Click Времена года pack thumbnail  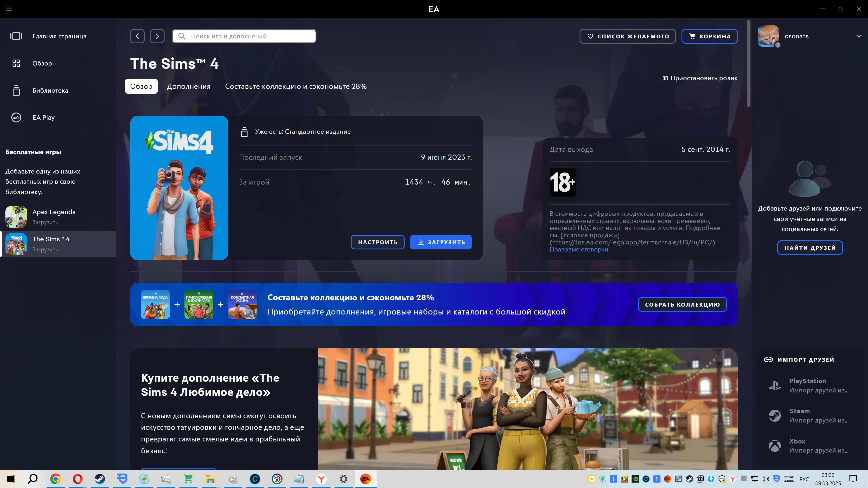click(x=155, y=305)
